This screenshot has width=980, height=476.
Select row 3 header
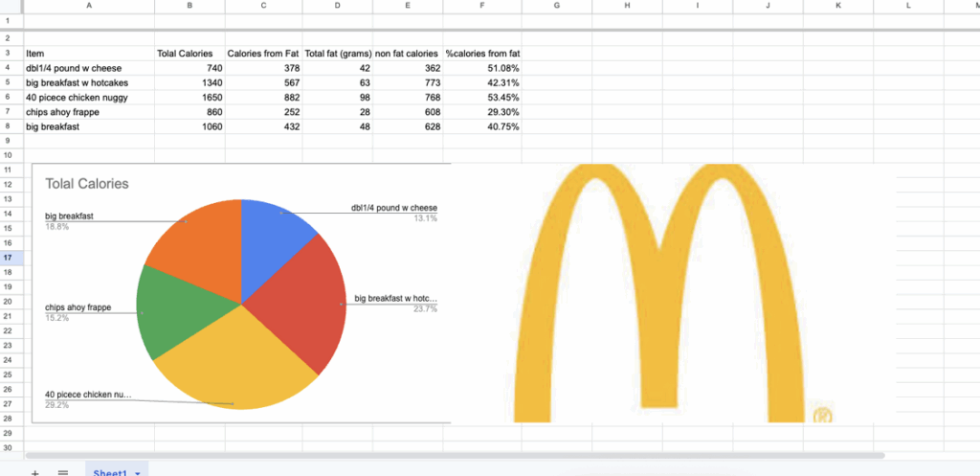click(x=9, y=54)
